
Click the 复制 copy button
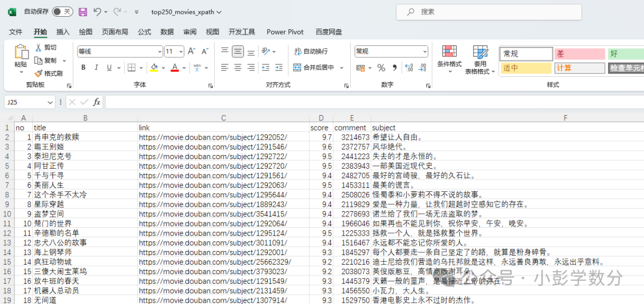pyautogui.click(x=46, y=60)
